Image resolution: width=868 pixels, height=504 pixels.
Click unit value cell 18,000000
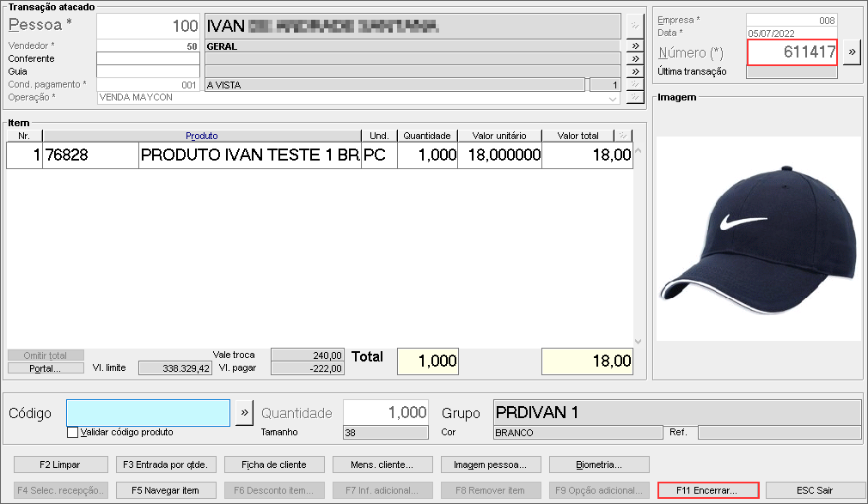pos(500,155)
